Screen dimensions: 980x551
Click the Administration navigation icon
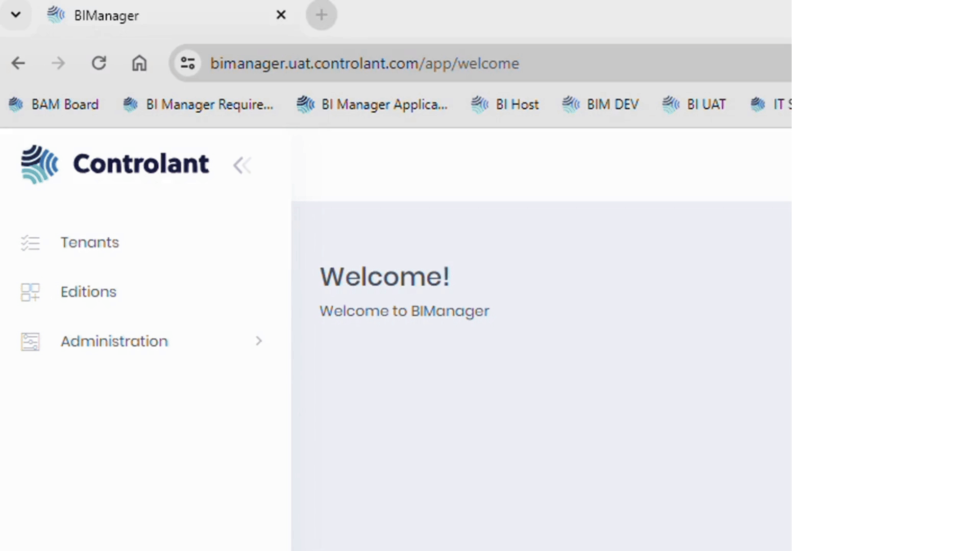[x=30, y=341]
